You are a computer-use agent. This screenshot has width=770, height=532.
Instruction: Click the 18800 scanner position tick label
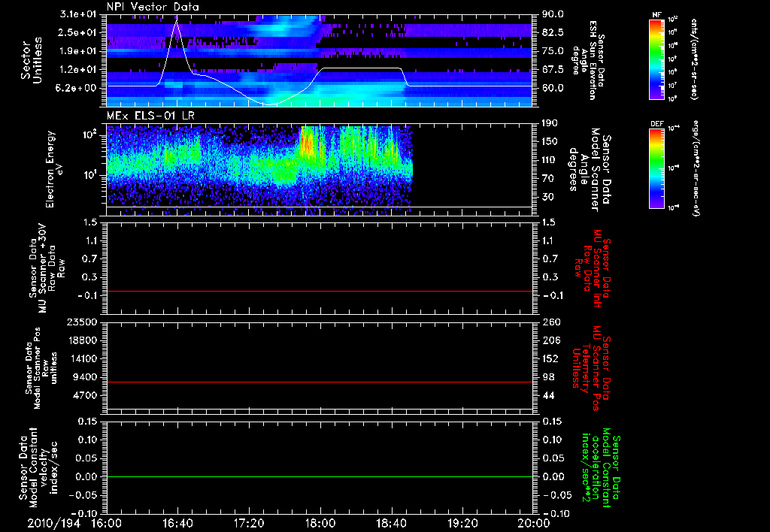[83, 340]
